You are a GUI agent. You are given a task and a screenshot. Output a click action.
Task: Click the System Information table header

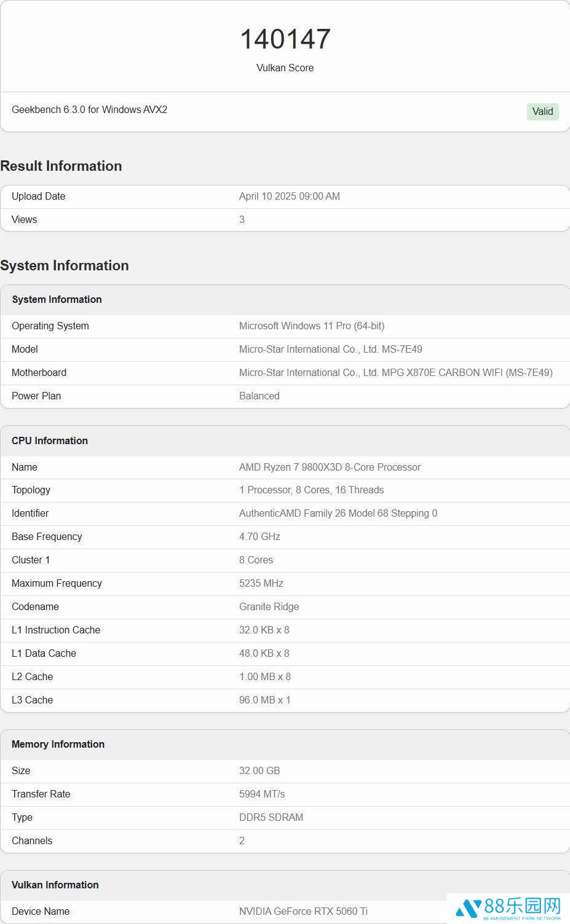coord(57,300)
